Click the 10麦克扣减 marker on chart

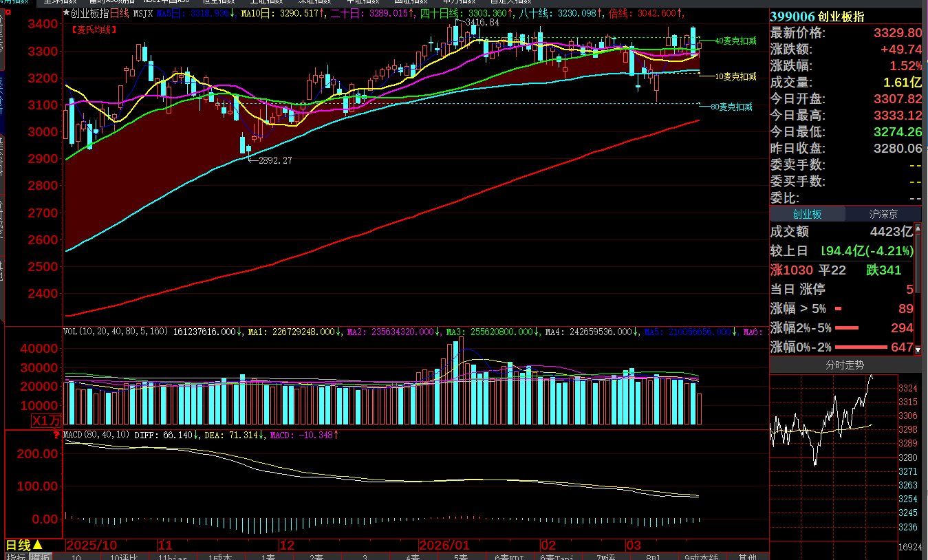pos(735,76)
